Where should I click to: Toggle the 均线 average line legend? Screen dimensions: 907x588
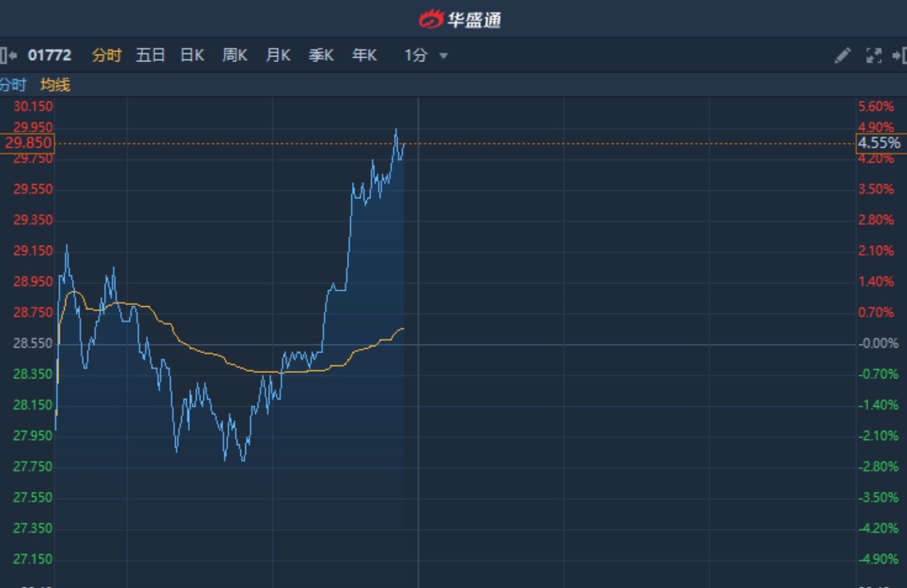pyautogui.click(x=56, y=85)
